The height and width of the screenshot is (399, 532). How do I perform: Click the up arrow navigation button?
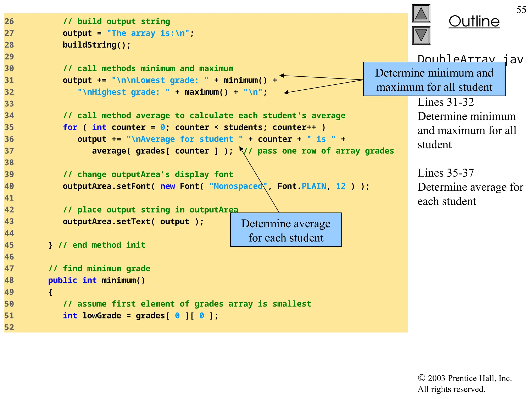(421, 14)
